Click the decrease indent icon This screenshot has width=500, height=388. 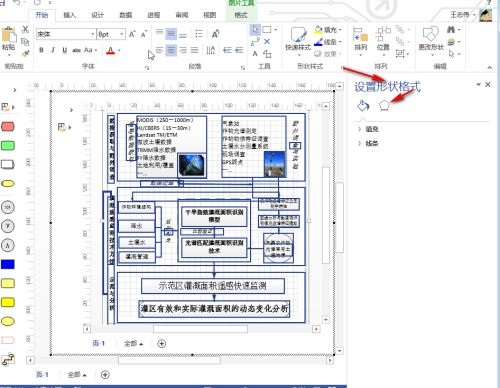227,50
